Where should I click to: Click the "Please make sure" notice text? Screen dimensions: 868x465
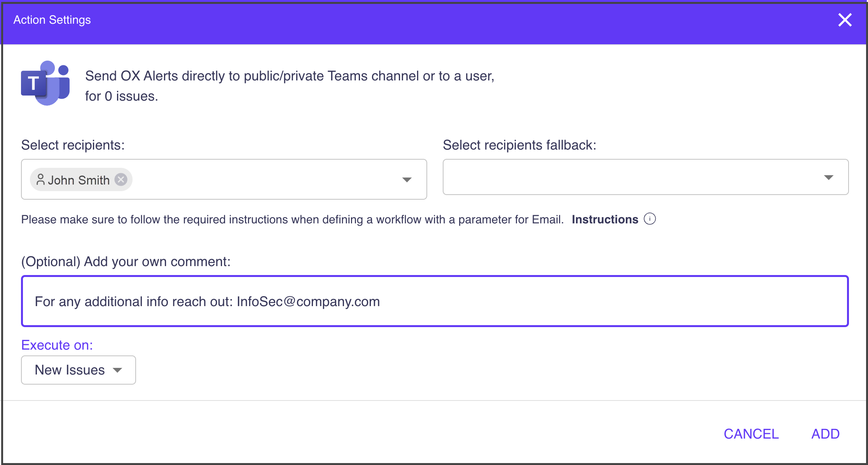pos(292,219)
